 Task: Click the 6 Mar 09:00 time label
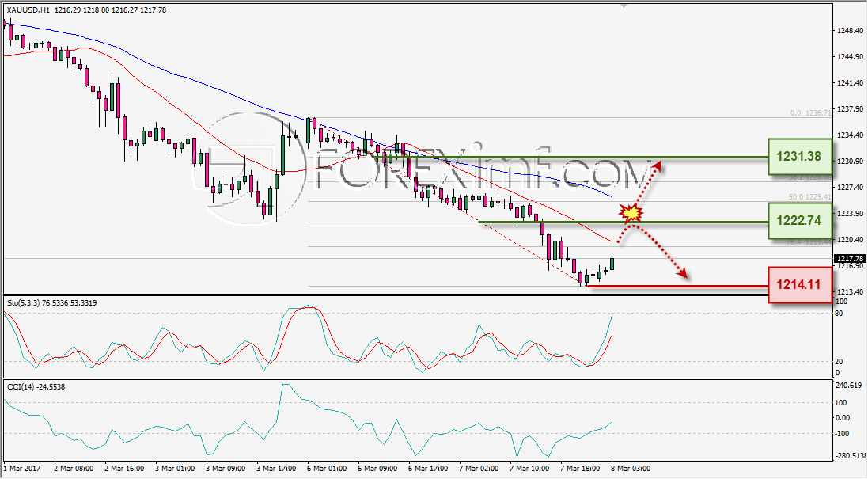click(377, 469)
